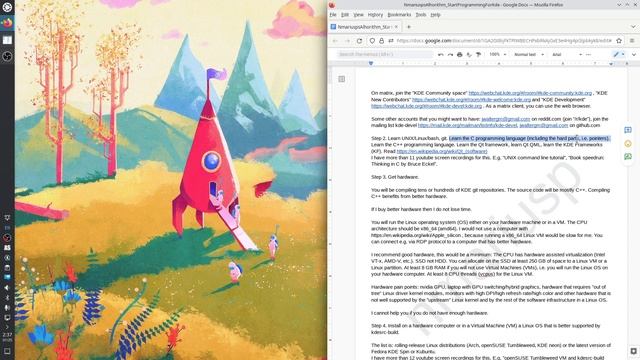
Task: Open the Normal text style dropdown
Action: [x=529, y=54]
